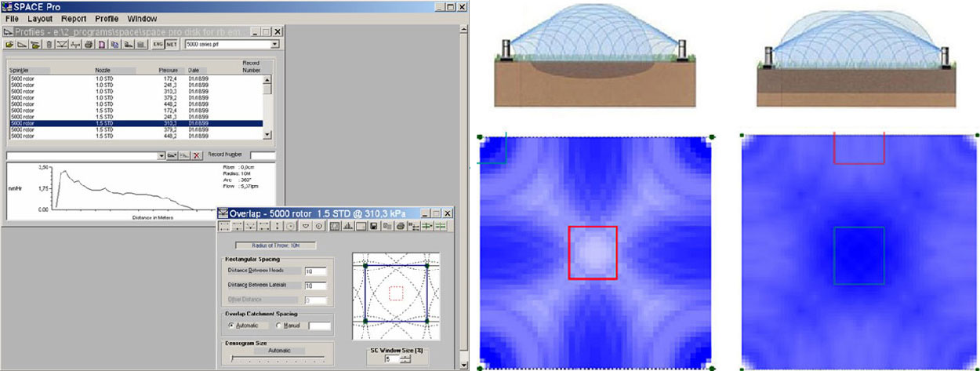The image size is (980, 371).
Task: Click the open folder icon in Profiles toolbar
Action: pos(11,45)
